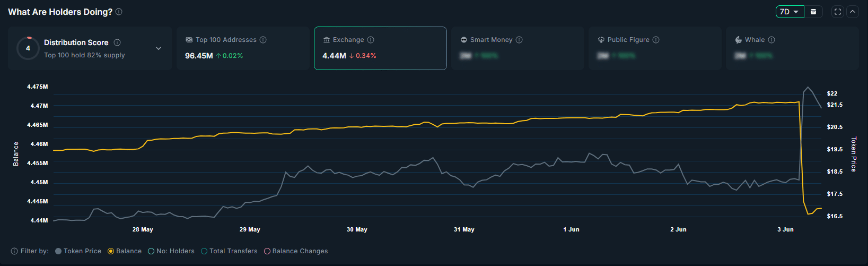Click the gray token price line's peak
Viewport: 868px width, 266px height.
pos(808,88)
